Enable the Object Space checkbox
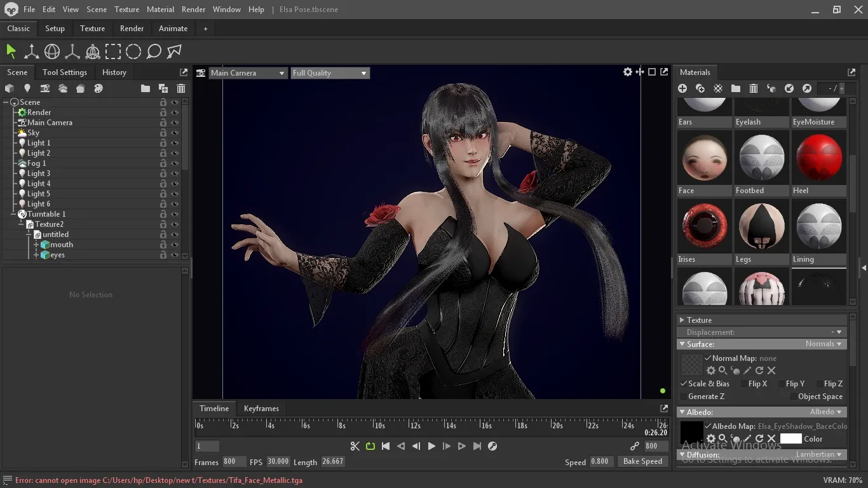868x488 pixels. tap(794, 396)
